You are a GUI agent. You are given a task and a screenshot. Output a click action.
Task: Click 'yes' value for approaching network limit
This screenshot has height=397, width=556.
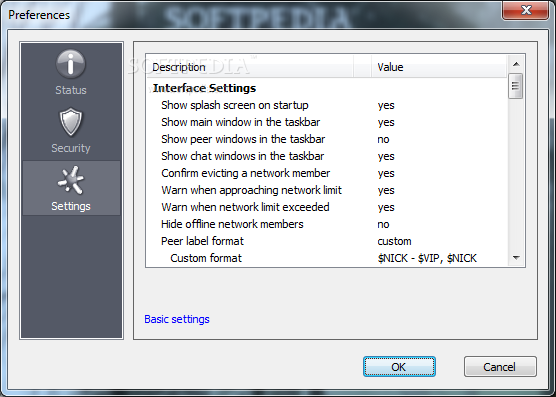click(x=386, y=191)
